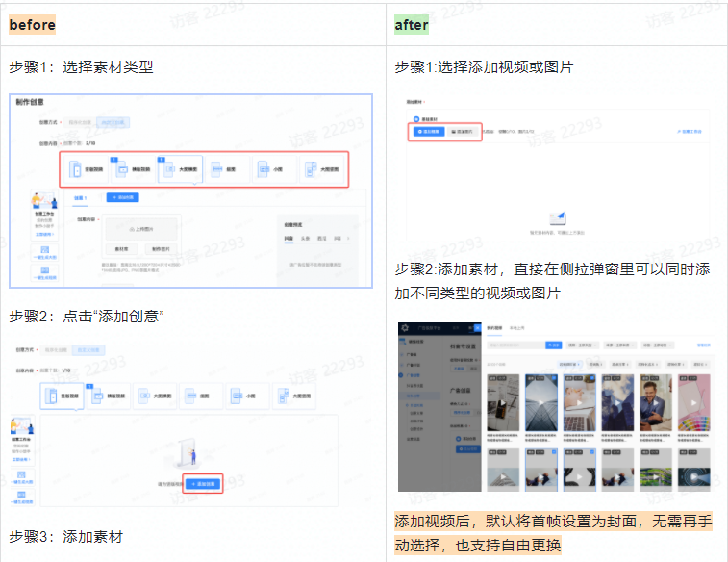Open 创意工作台 link at right of after step 1
This screenshot has width=728, height=562.
click(x=690, y=132)
